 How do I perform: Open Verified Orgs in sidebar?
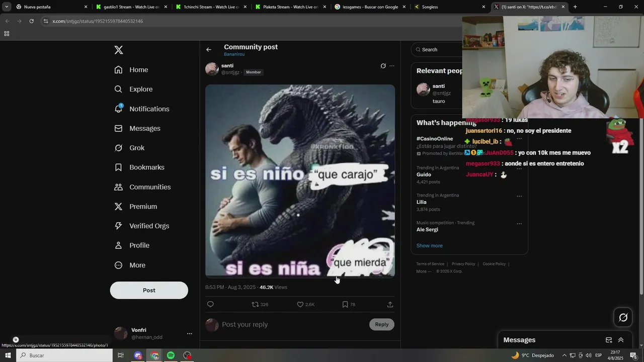coord(142,226)
